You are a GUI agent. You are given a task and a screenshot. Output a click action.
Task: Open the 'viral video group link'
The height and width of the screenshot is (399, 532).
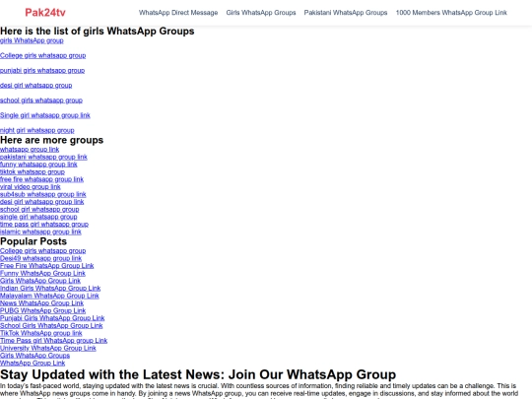point(31,186)
